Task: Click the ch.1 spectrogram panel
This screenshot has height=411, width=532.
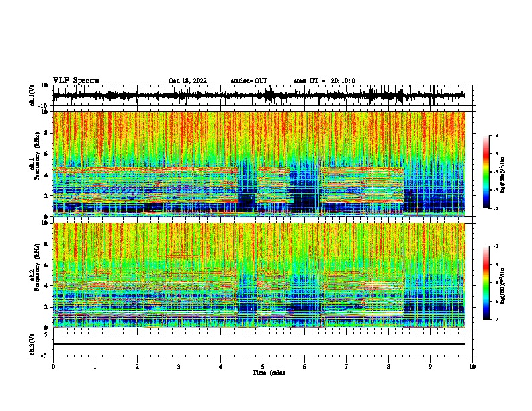Action: coord(263,164)
